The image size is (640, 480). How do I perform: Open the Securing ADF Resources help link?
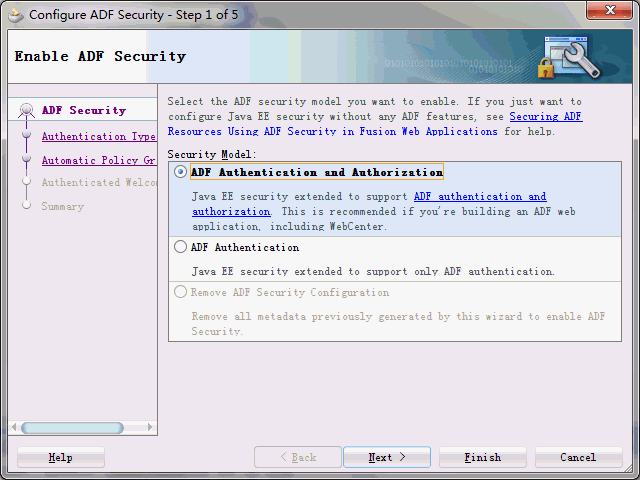375,124
